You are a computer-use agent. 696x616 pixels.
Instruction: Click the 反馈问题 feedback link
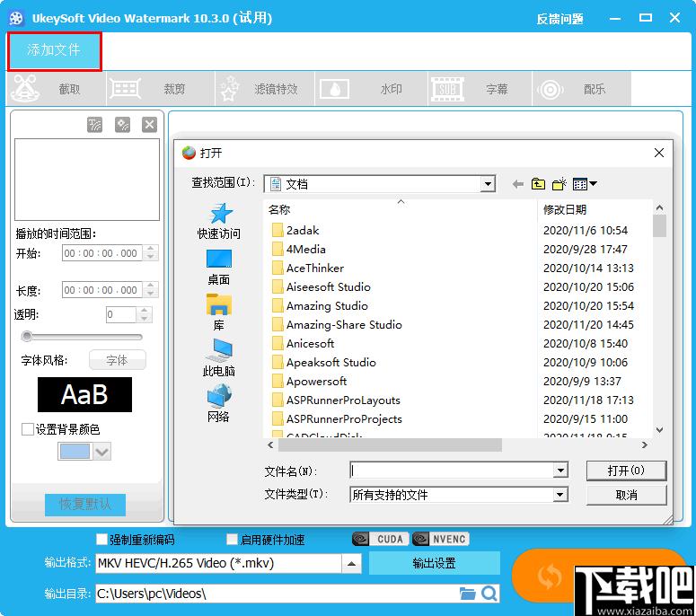click(559, 19)
